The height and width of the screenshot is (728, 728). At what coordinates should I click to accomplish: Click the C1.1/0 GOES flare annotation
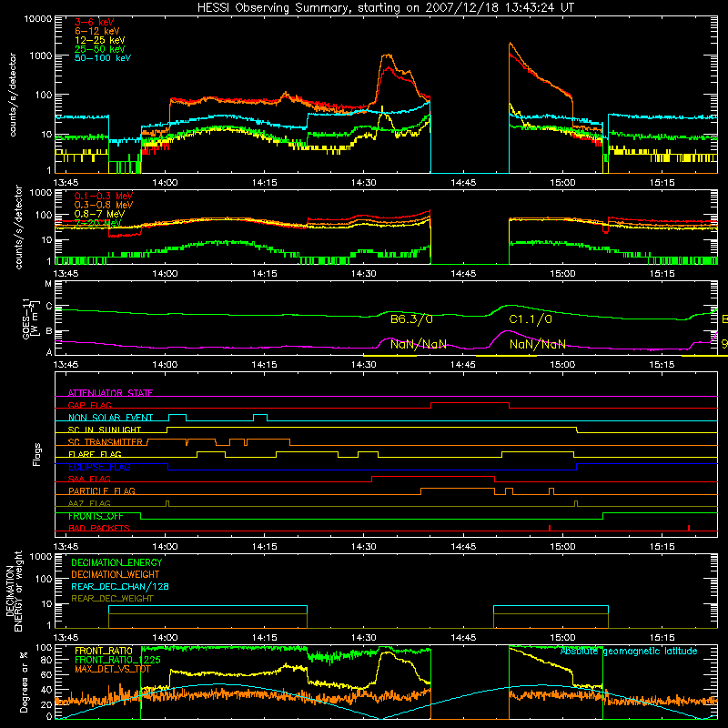pyautogui.click(x=531, y=319)
